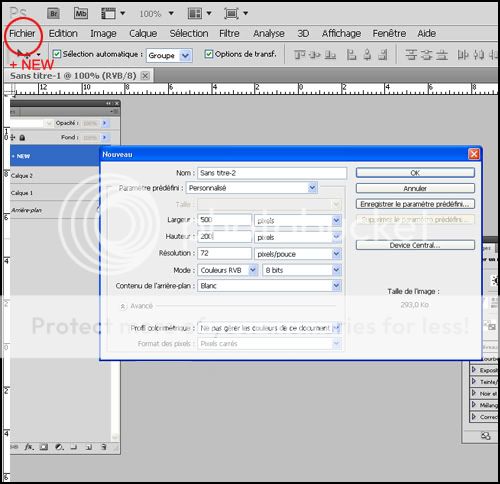Distribute bottom edges icon
The height and width of the screenshot is (484, 500).
coord(442,55)
